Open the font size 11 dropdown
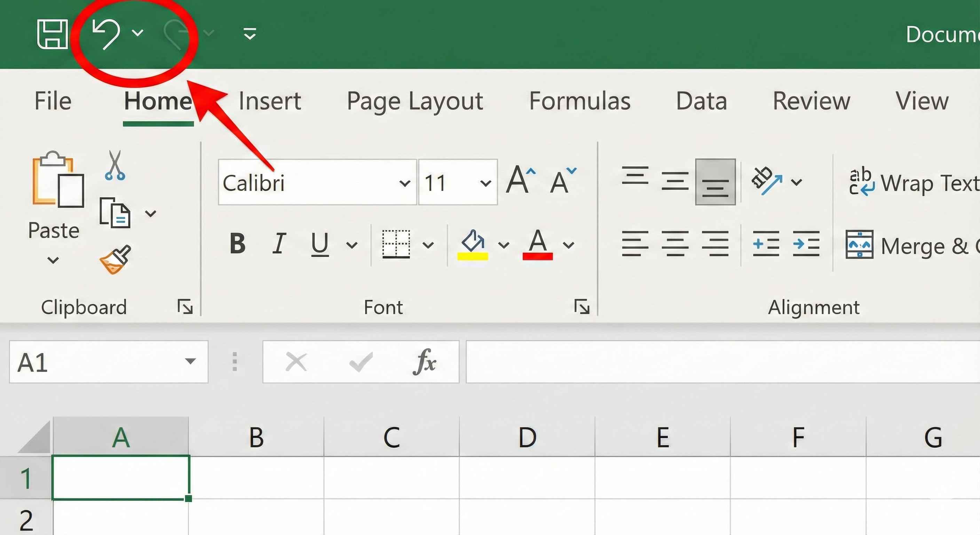980x535 pixels. (x=485, y=183)
